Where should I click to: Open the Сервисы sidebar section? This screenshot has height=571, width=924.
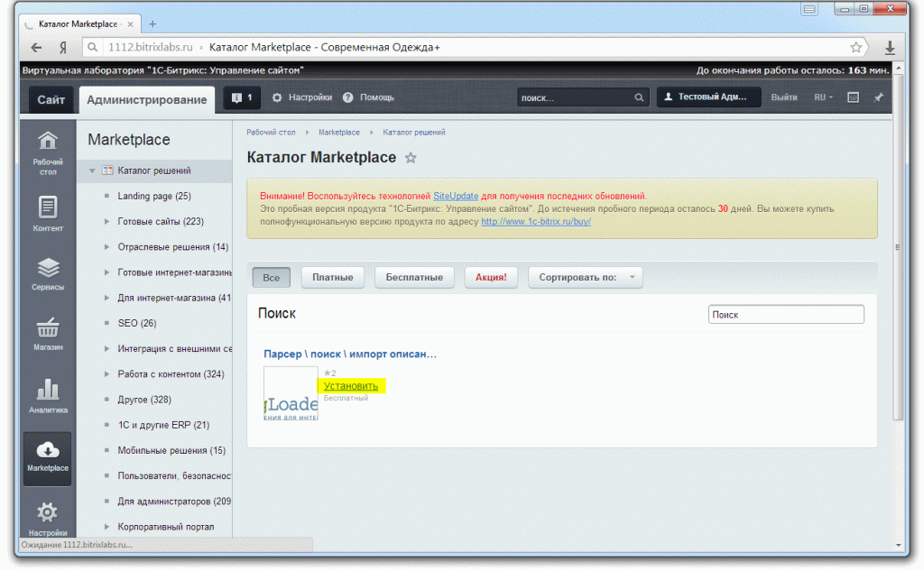tap(48, 273)
